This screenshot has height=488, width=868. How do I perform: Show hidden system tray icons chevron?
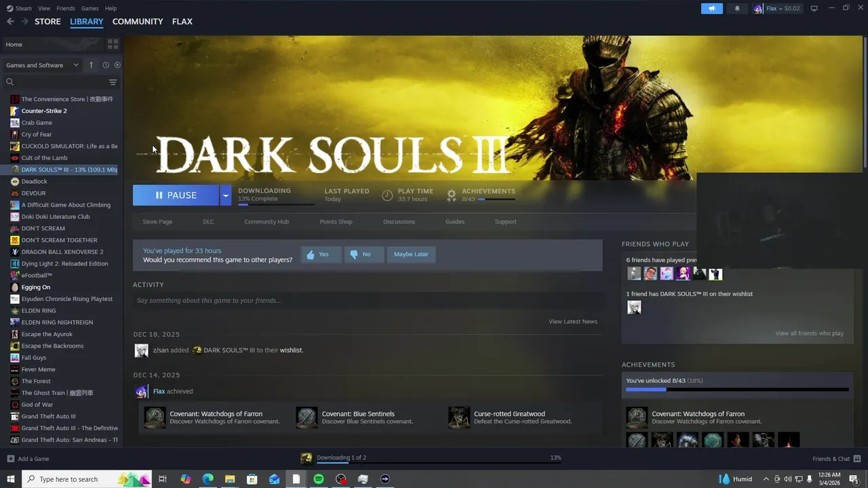[x=767, y=479]
